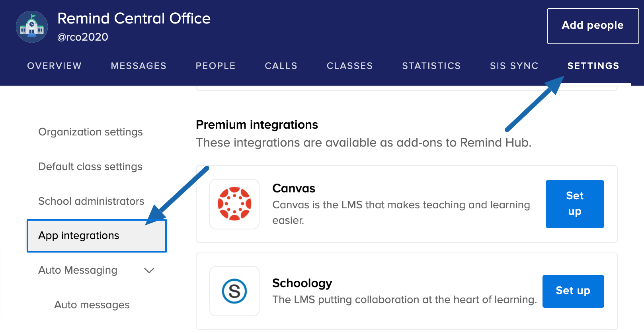Select the Settings tab
The width and height of the screenshot is (644, 333).
click(x=593, y=66)
